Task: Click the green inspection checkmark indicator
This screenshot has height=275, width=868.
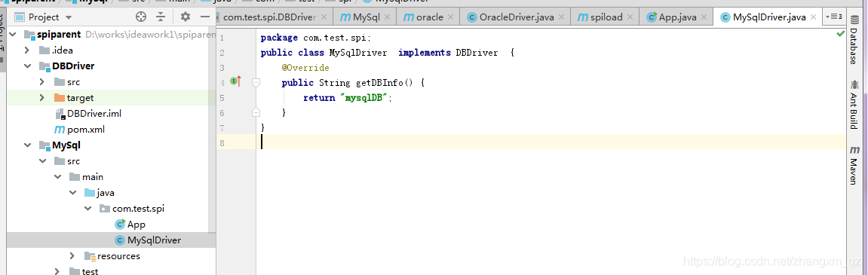Action: pos(840,35)
